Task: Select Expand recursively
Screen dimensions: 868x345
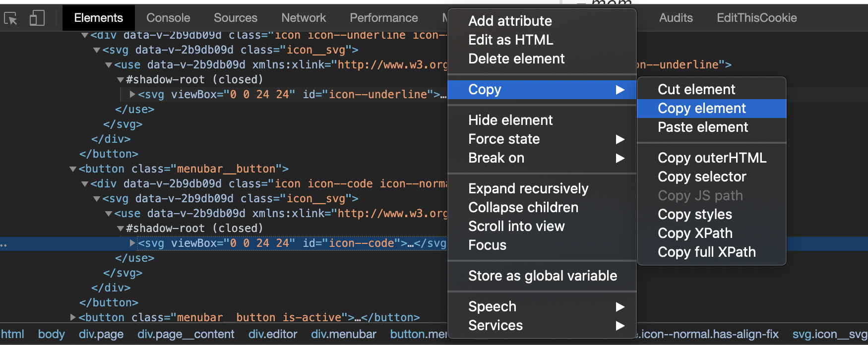Action: point(542,188)
